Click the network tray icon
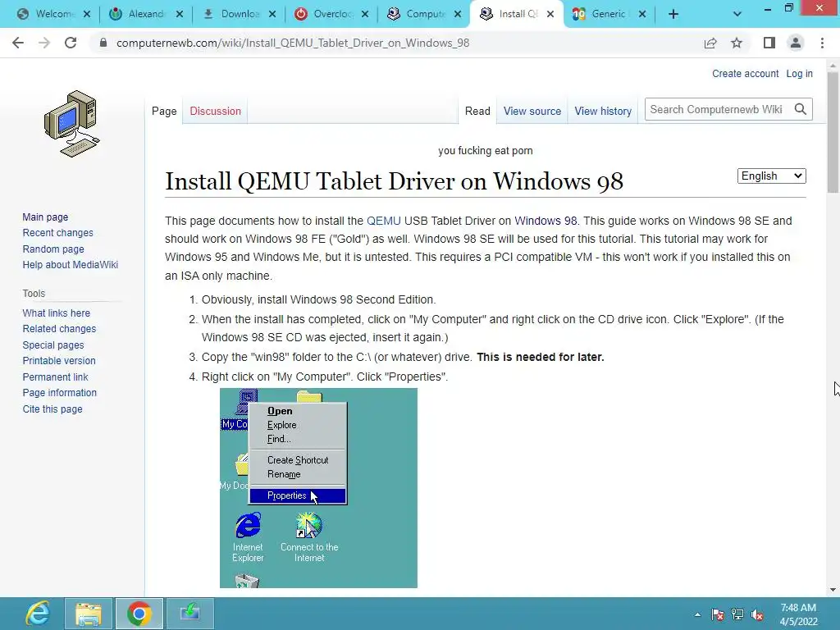This screenshot has width=840, height=630. point(737,614)
